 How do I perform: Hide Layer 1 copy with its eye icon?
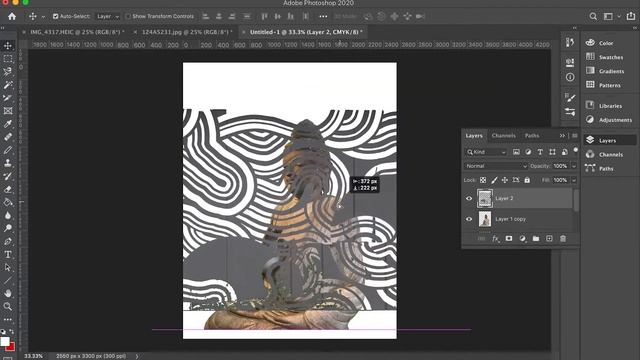point(469,219)
